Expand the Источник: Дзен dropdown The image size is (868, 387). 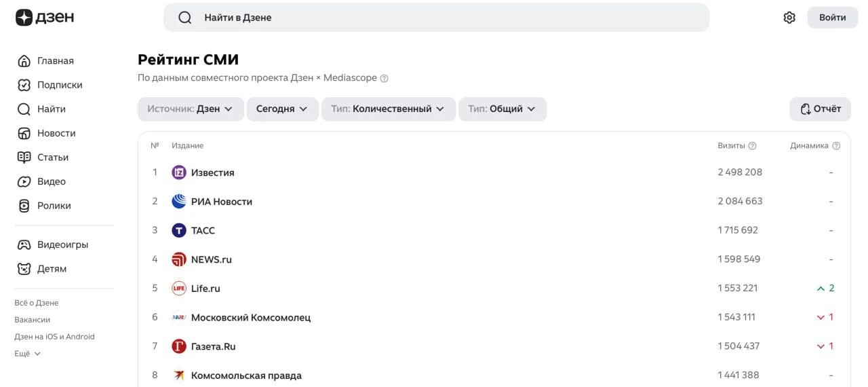point(191,109)
